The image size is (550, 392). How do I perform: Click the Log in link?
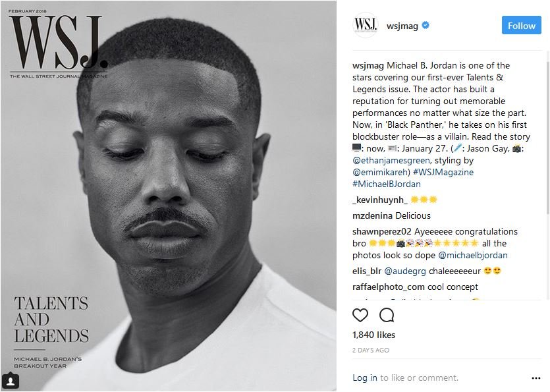(x=365, y=378)
